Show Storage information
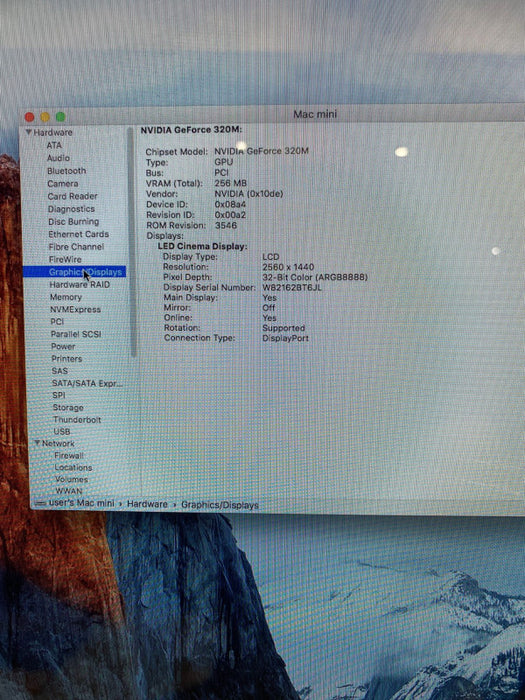525x700 pixels. coord(68,408)
